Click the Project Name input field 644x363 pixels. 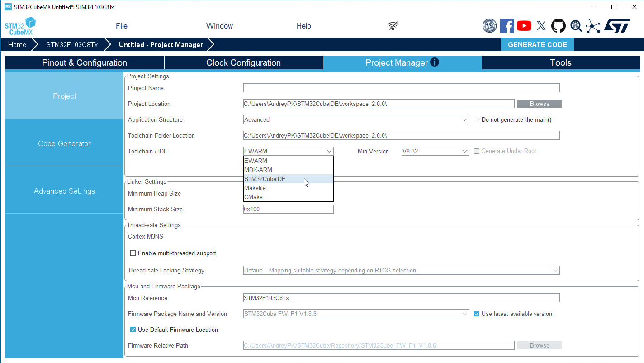[x=401, y=88]
